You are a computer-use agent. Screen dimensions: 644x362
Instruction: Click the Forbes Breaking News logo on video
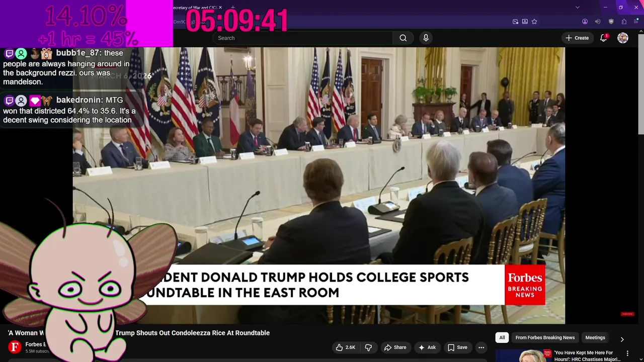(525, 285)
